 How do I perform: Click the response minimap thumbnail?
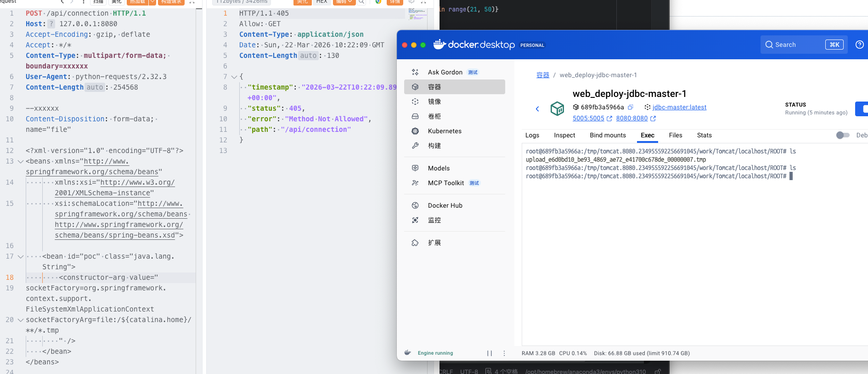click(417, 14)
